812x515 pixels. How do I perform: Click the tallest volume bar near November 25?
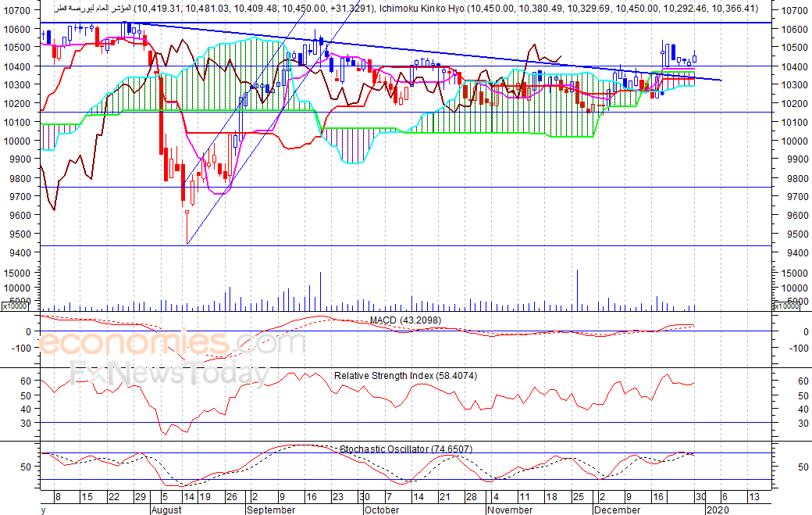click(x=578, y=290)
